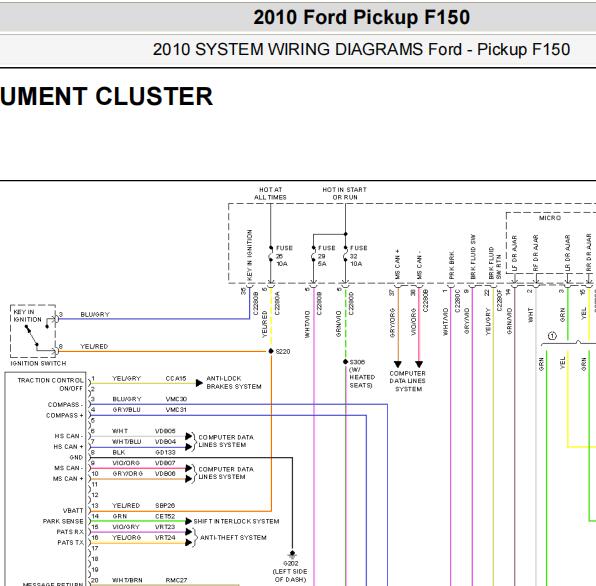Select the "PARK SENSE" pin label
Screen dimensions: 596x586
tap(63, 521)
